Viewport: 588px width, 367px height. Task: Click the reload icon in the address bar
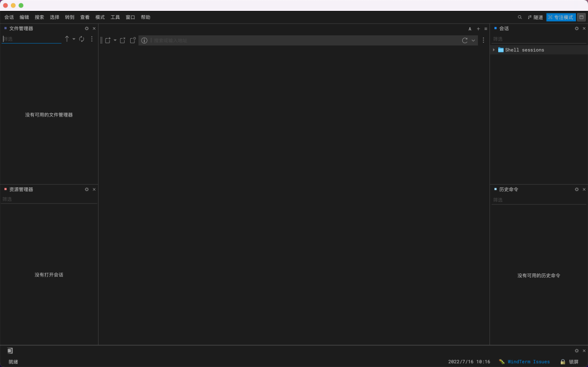(x=464, y=40)
